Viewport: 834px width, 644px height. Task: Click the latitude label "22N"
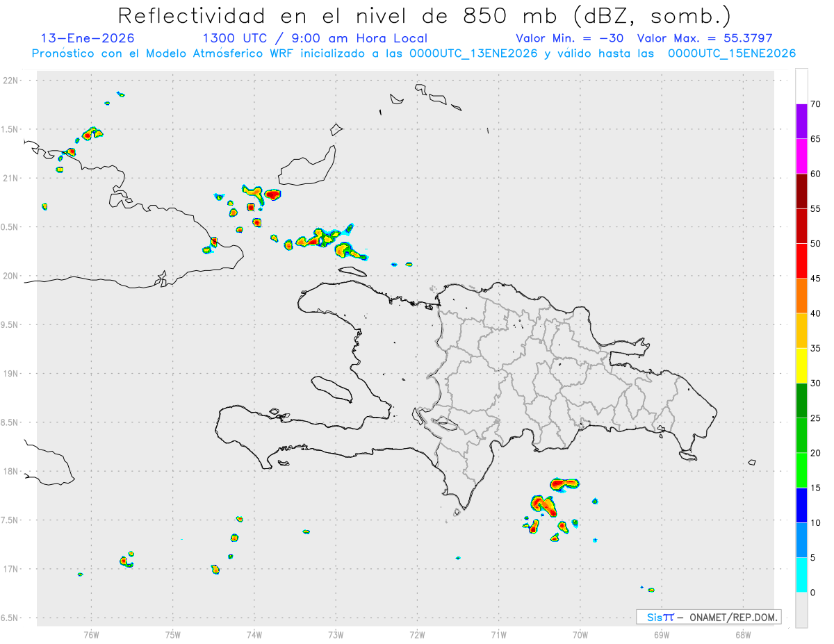[x=11, y=81]
